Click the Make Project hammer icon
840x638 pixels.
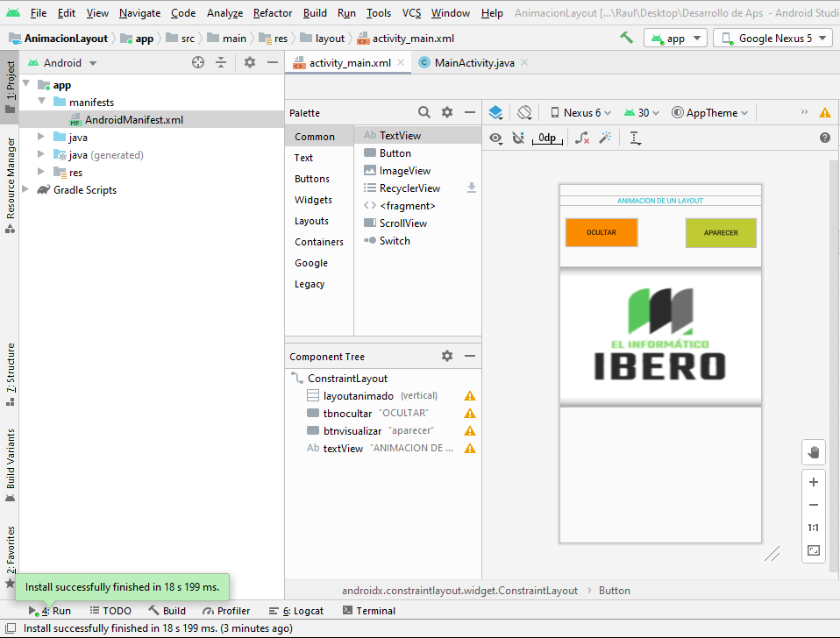(626, 38)
